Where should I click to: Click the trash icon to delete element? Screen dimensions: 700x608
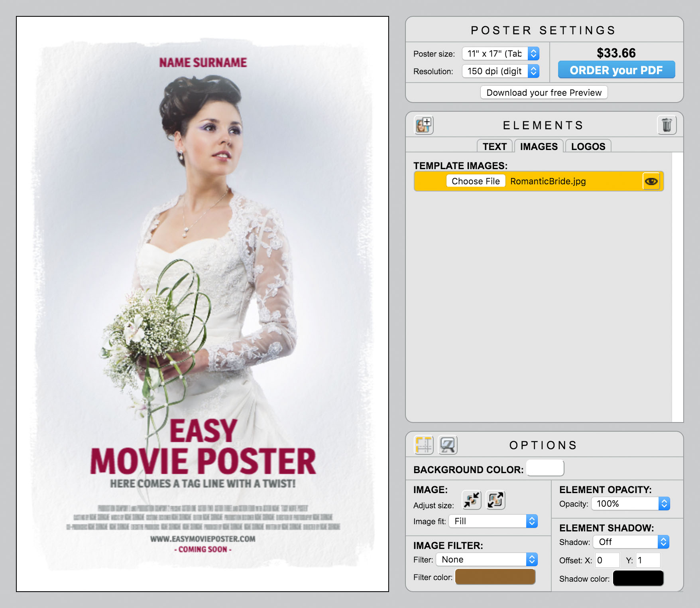(667, 125)
